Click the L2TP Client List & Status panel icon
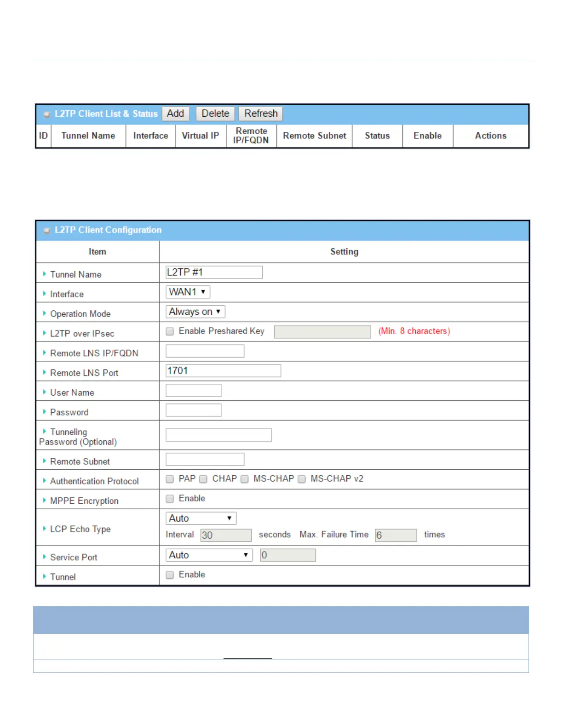Screen dimensions: 563x728 tap(46, 114)
